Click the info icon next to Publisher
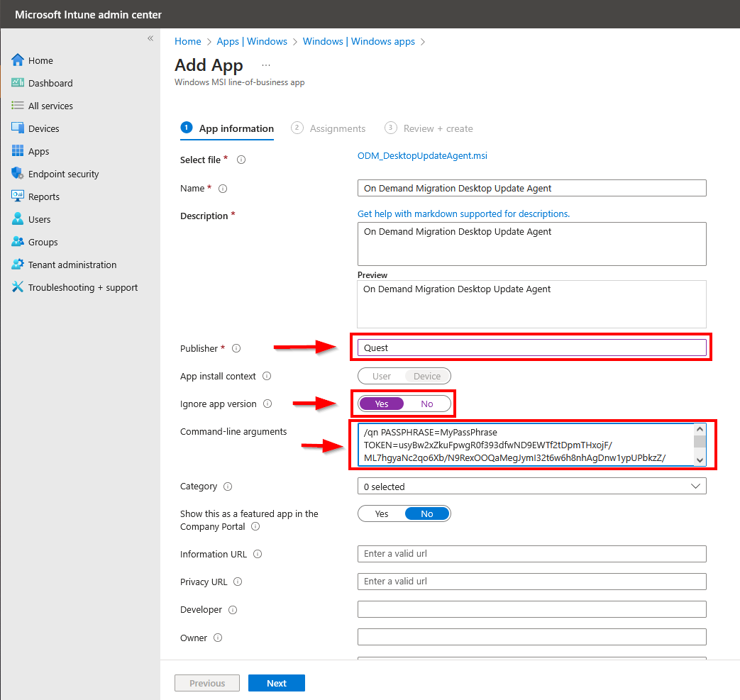Screen dimensions: 740x700 pyautogui.click(x=234, y=348)
